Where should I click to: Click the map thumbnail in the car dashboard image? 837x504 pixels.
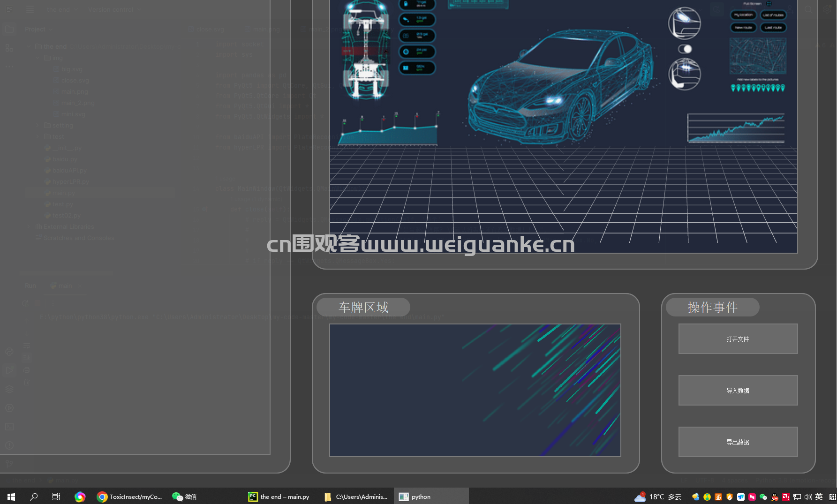pyautogui.click(x=758, y=56)
